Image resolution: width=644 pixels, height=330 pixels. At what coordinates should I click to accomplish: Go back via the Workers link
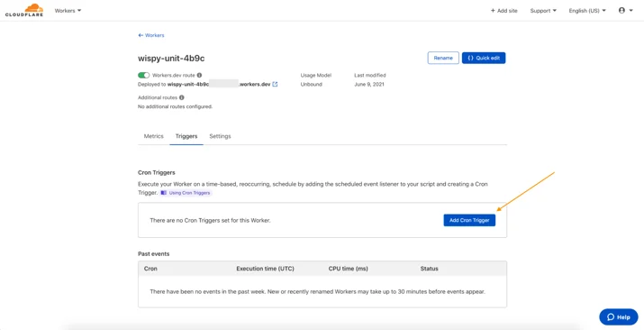coord(151,35)
